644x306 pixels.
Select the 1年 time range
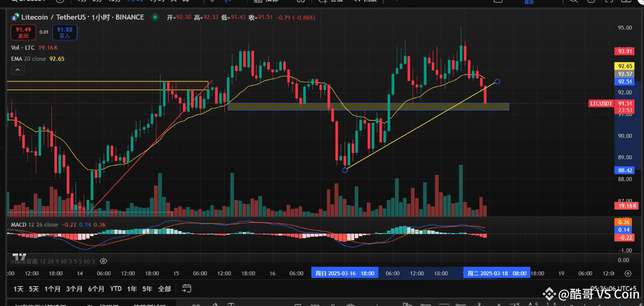coord(132,289)
